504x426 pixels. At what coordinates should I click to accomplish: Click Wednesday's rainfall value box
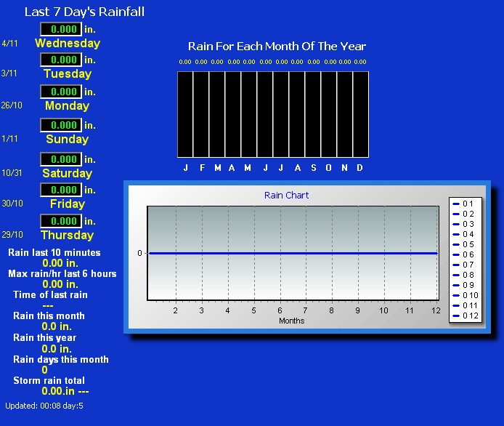[x=60, y=29]
